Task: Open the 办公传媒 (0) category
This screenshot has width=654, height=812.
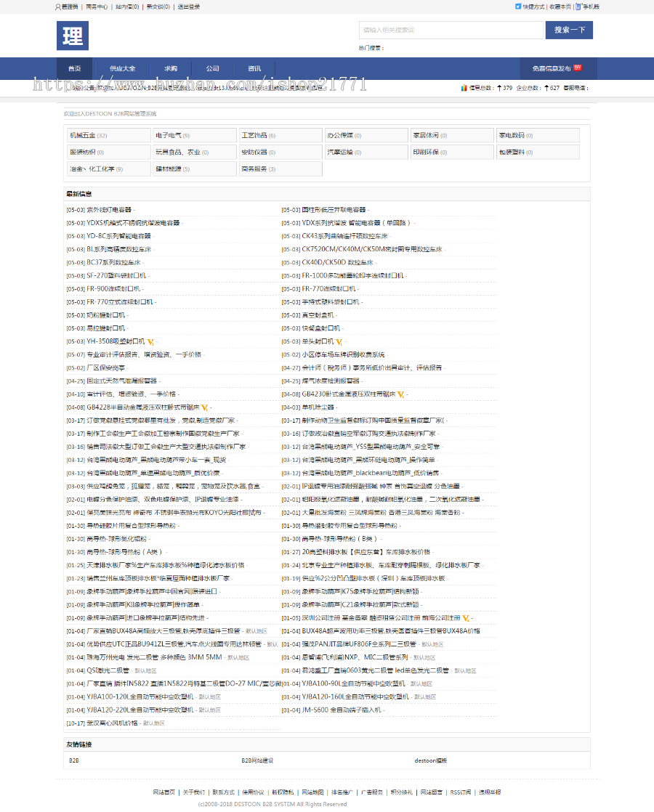Action: tap(366, 135)
